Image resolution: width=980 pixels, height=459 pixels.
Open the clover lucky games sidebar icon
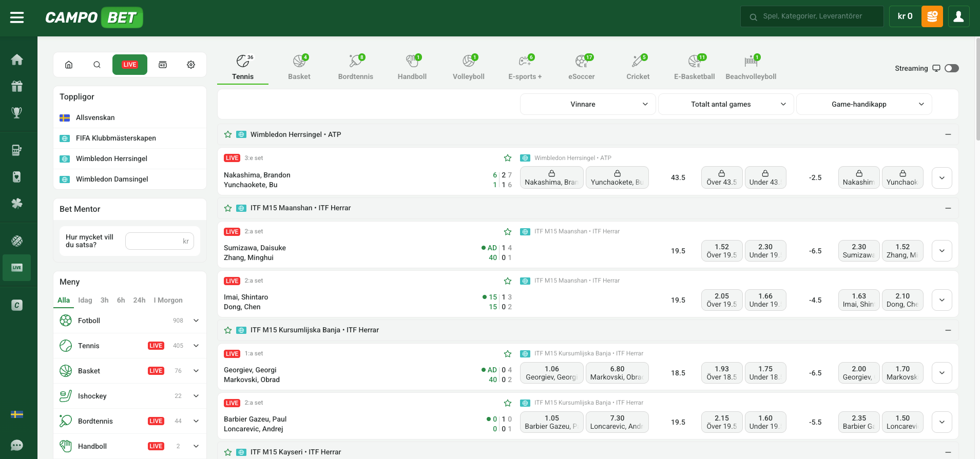click(x=17, y=204)
